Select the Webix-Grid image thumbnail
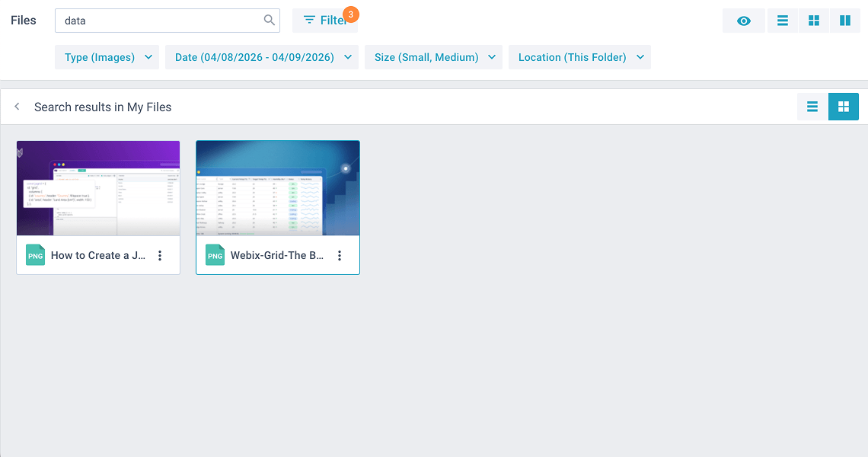Viewport: 868px width, 457px height. click(x=278, y=188)
